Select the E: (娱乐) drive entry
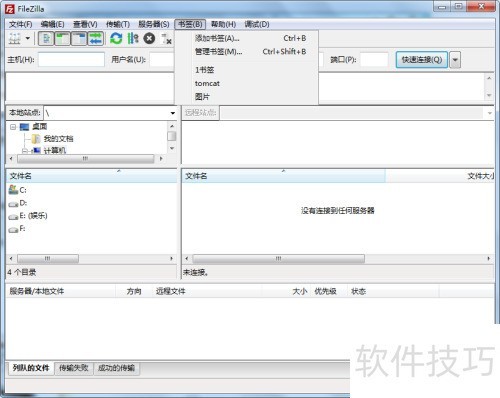 click(x=28, y=216)
